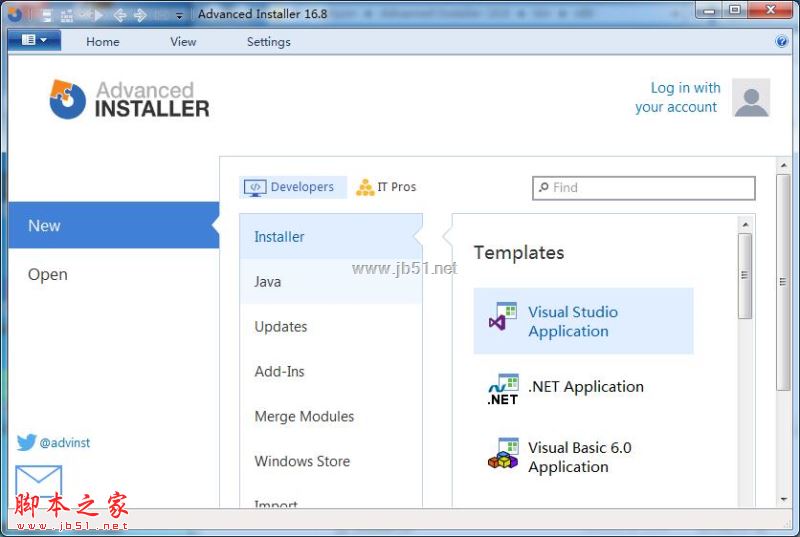Viewport: 800px width, 537px height.
Task: Click the Templates list scrollbar up arrow
Action: coord(745,224)
